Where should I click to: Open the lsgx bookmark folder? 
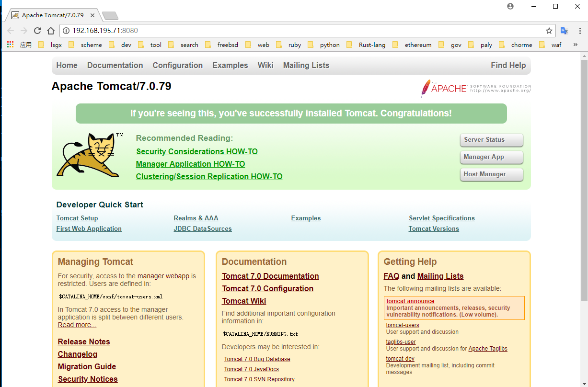click(x=50, y=45)
